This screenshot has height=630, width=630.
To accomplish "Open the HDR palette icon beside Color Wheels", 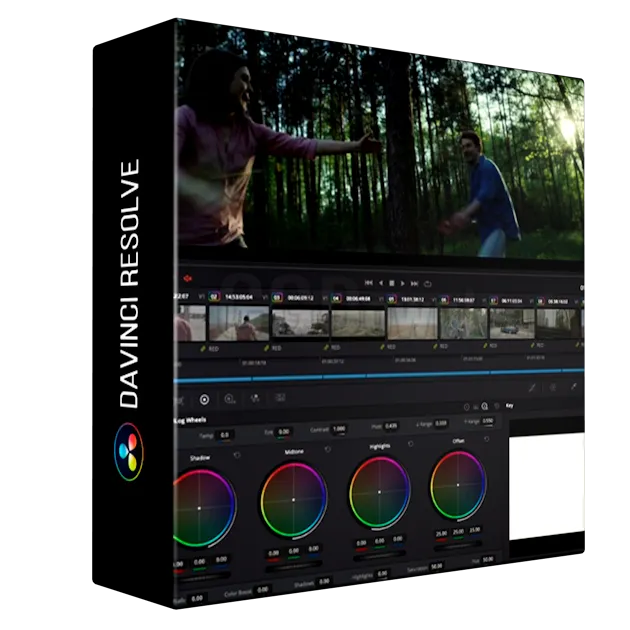I will coord(230,399).
